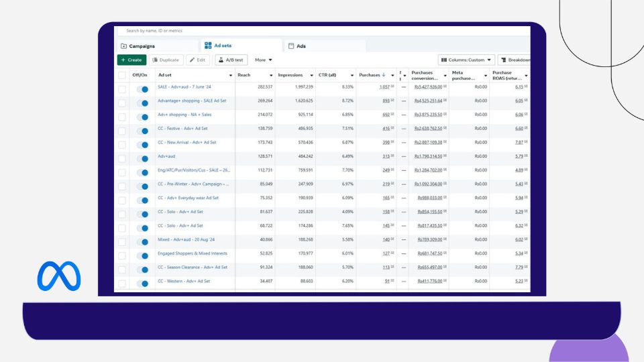Open the Engaged Shoppers & Mixed Interests link
The width and height of the screenshot is (644, 362).
pos(193,253)
